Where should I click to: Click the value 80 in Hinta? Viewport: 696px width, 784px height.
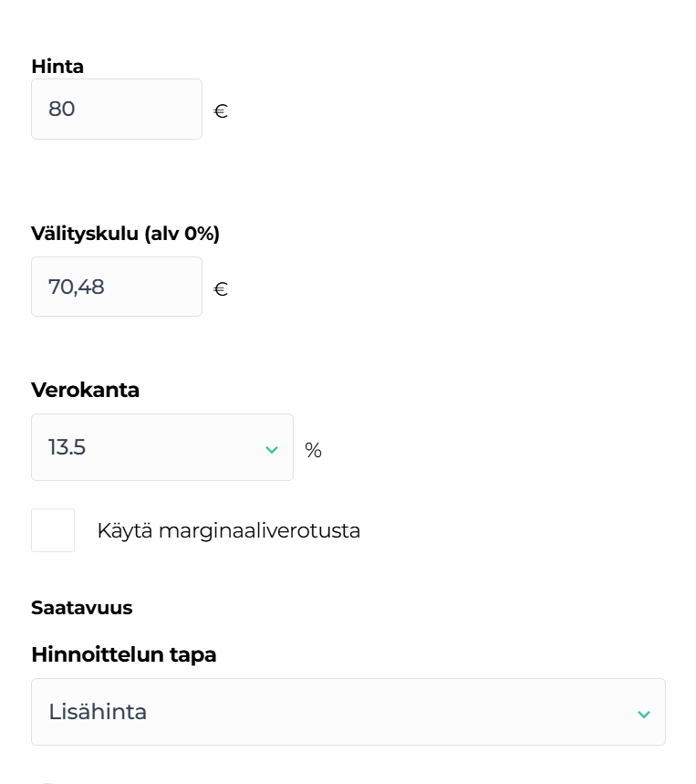tap(61, 110)
